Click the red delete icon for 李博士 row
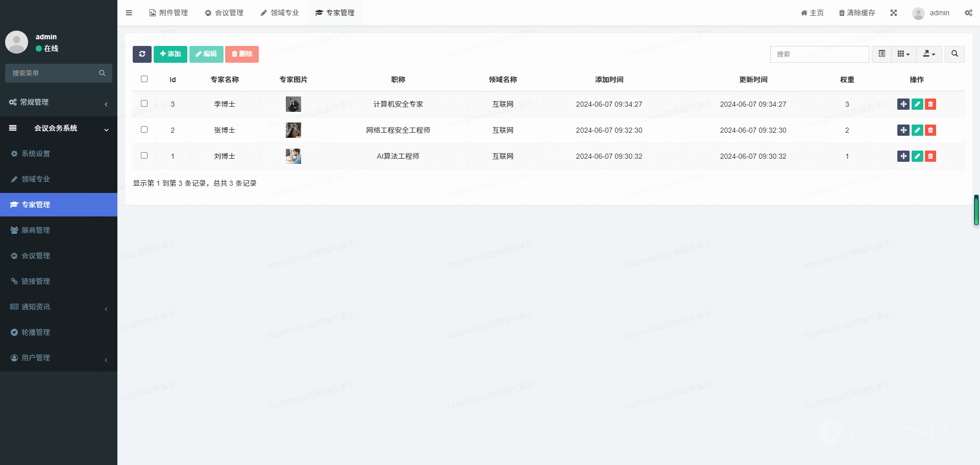 tap(930, 104)
